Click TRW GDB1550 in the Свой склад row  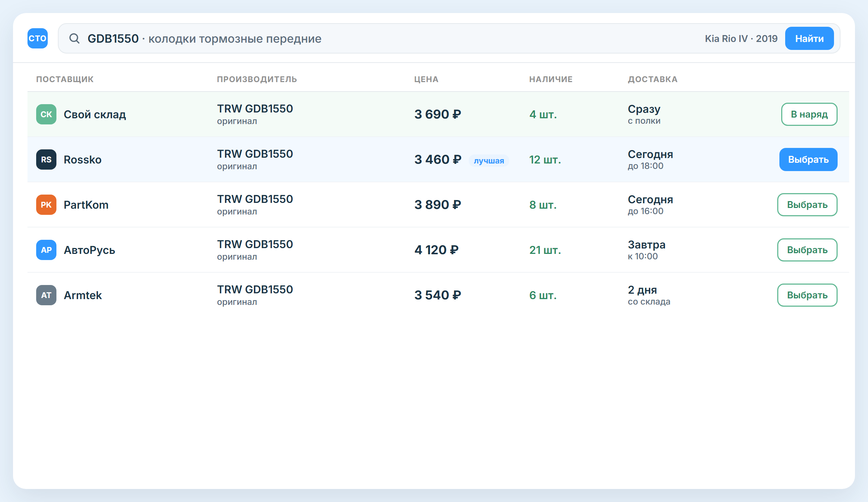[255, 109]
